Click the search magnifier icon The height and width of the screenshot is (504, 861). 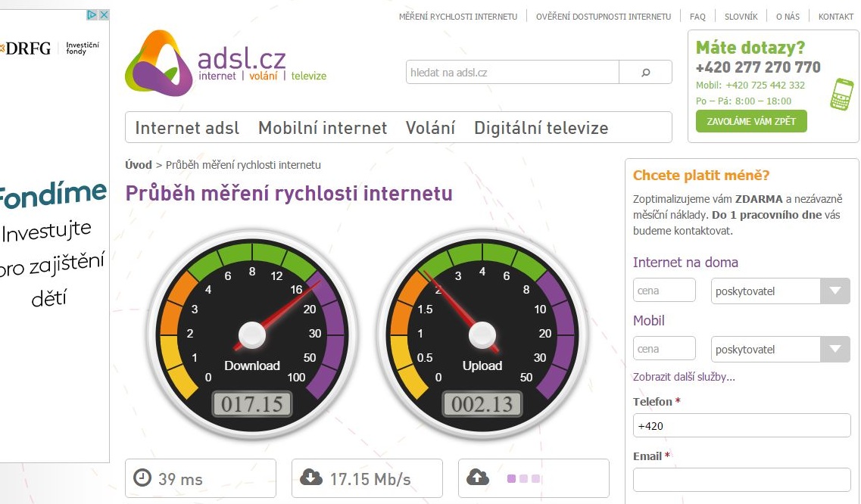point(646,73)
